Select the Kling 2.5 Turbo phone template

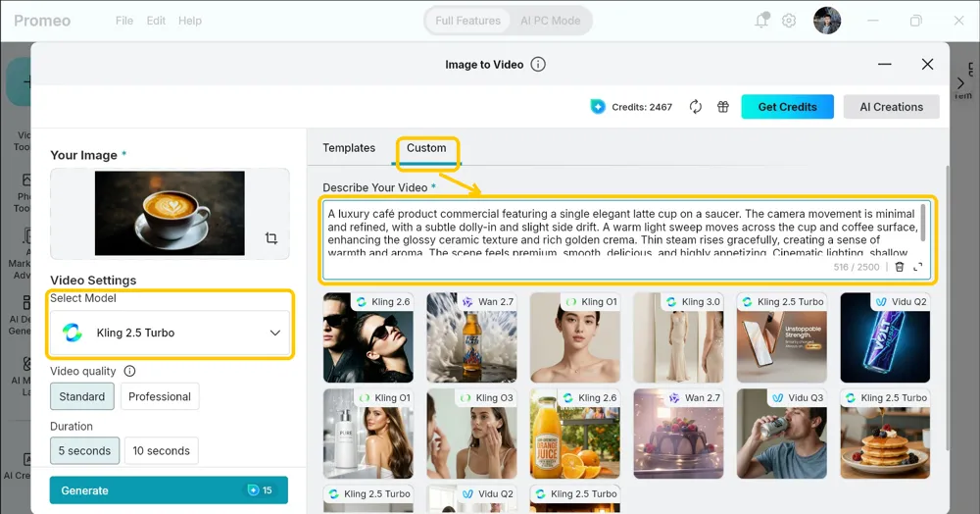pyautogui.click(x=782, y=337)
